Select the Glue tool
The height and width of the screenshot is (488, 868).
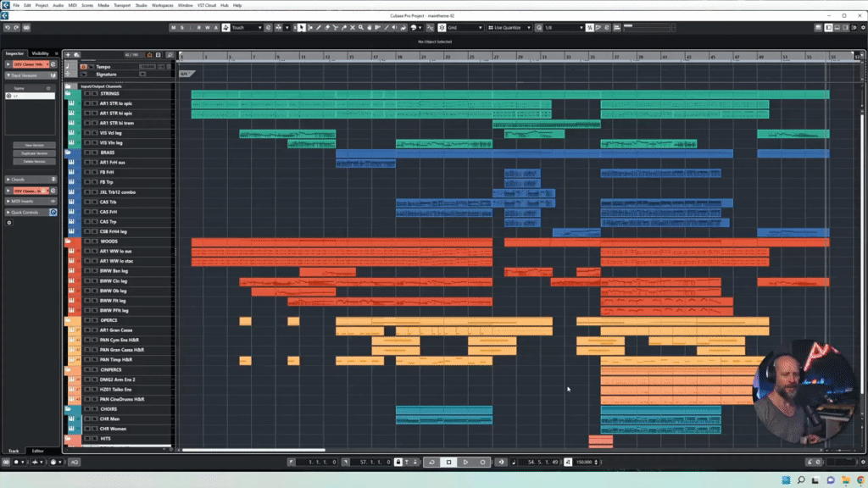coord(344,28)
